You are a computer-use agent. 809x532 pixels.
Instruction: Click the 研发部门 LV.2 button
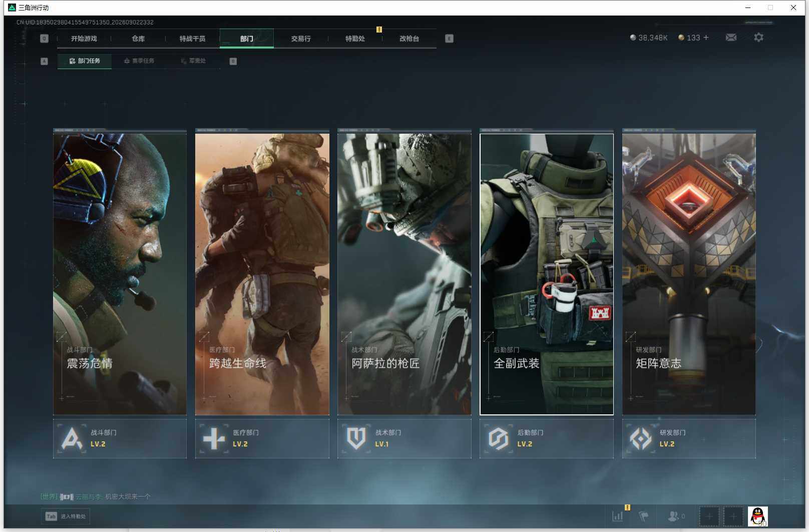coord(689,438)
